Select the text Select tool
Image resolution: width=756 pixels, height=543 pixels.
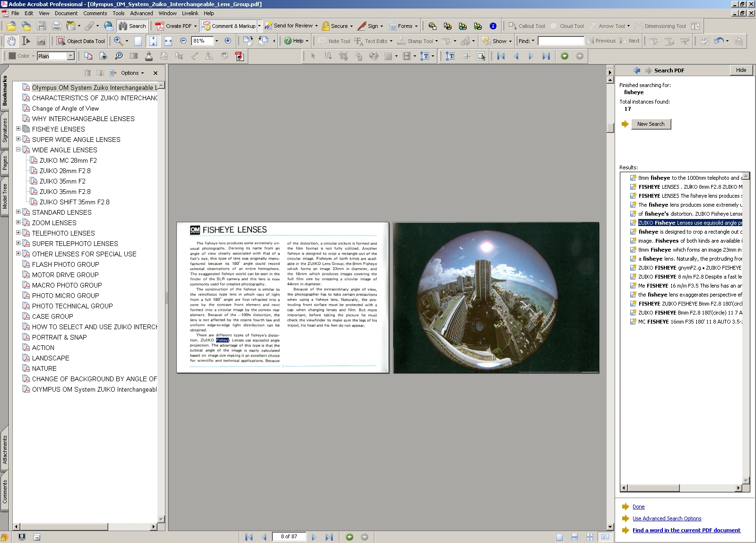point(26,41)
